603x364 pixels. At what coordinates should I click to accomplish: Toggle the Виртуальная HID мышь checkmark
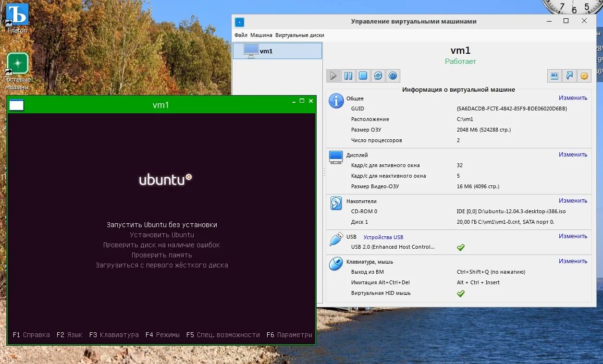460,293
